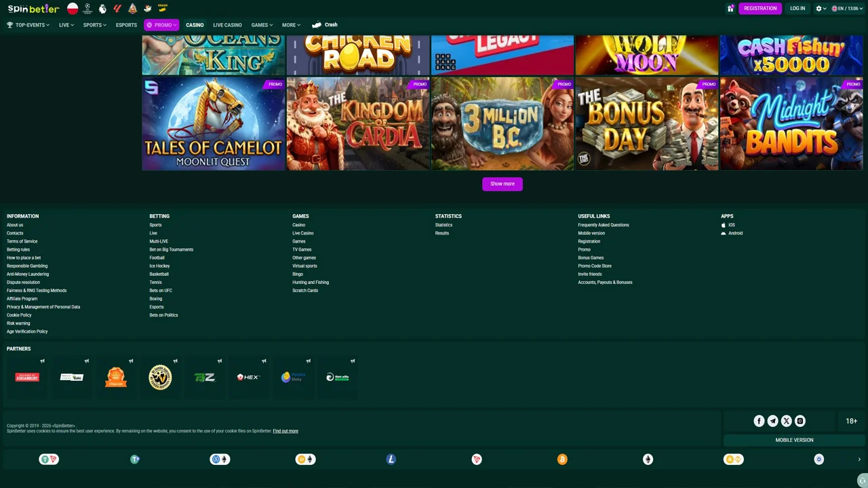The height and width of the screenshot is (488, 868).
Task: Open the Esports tab
Action: coord(126,25)
